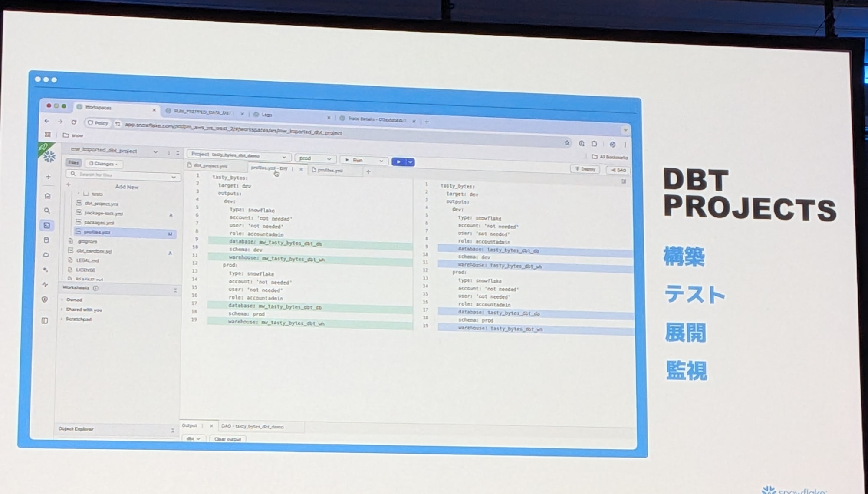Open All Bookmarks folder
868x494 pixels.
pyautogui.click(x=609, y=157)
